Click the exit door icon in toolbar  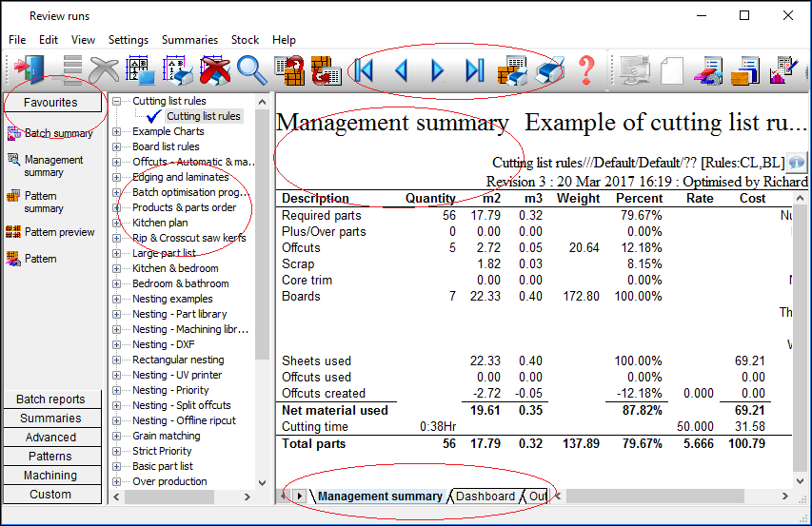click(x=29, y=69)
